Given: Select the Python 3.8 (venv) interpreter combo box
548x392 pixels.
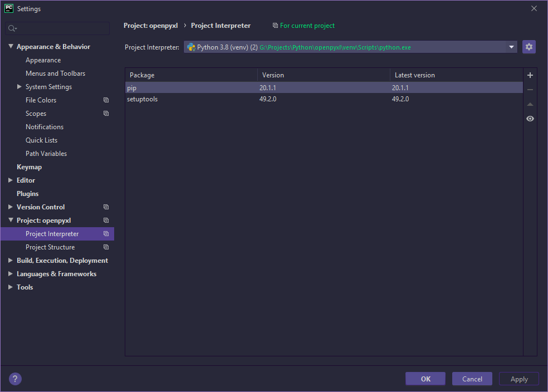Looking at the screenshot, I should pyautogui.click(x=350, y=47).
